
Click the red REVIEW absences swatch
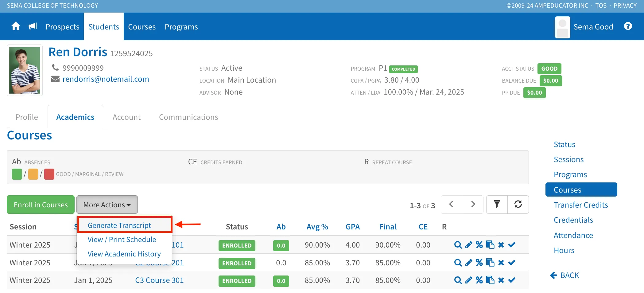click(x=49, y=174)
